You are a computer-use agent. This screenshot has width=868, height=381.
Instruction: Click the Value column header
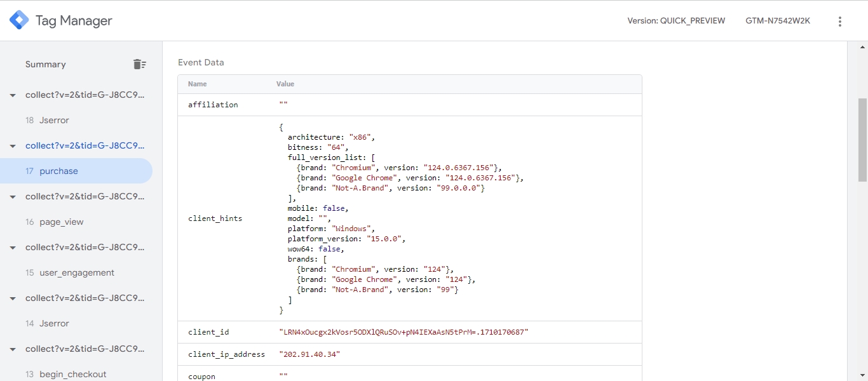pyautogui.click(x=285, y=84)
